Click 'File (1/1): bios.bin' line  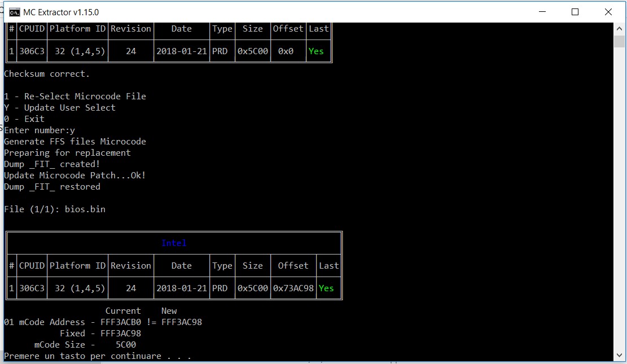pos(54,209)
